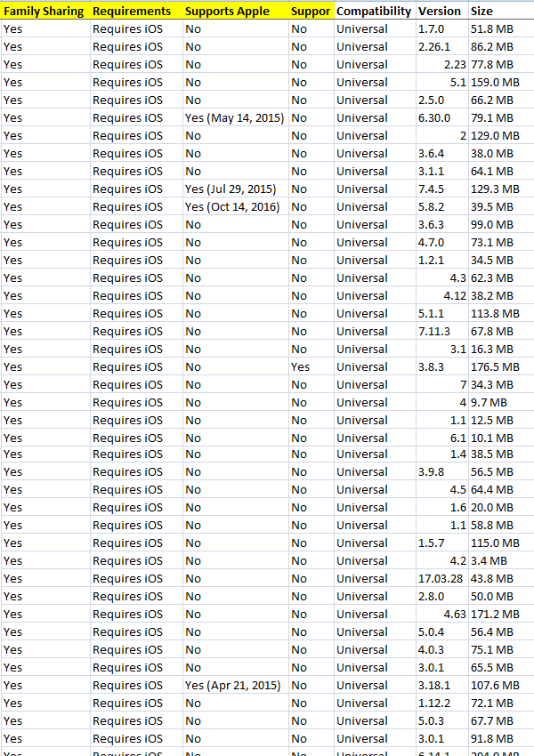Select the Requirements column header
The width and height of the screenshot is (534, 756).
(136, 11)
